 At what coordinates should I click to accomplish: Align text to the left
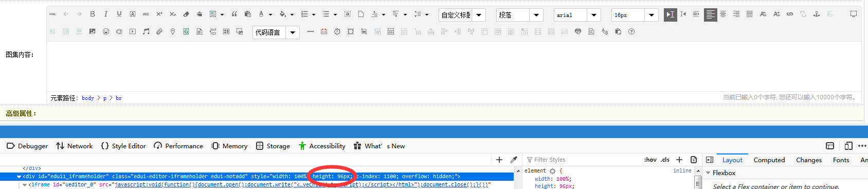pyautogui.click(x=710, y=14)
